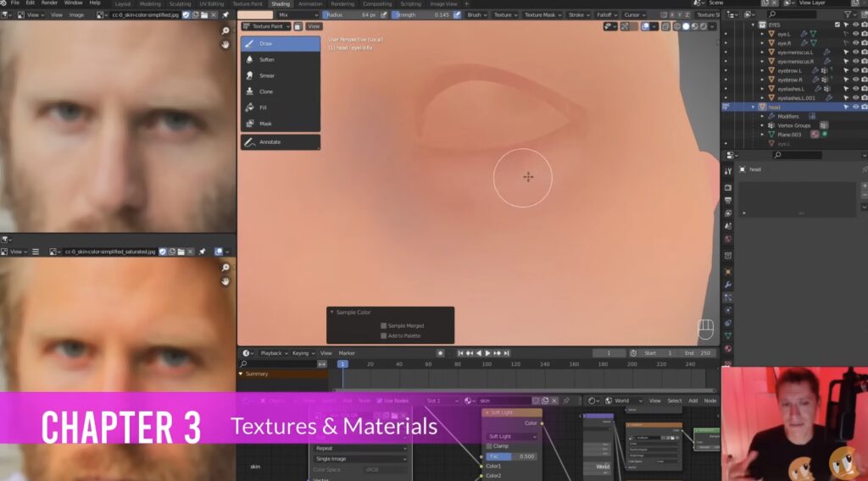868x481 pixels.
Task: Select the Fill tool
Action: tap(280, 108)
